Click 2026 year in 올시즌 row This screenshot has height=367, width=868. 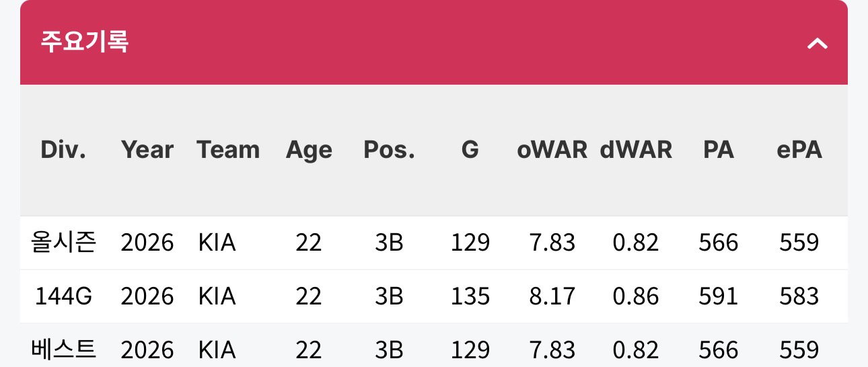pyautogui.click(x=147, y=242)
